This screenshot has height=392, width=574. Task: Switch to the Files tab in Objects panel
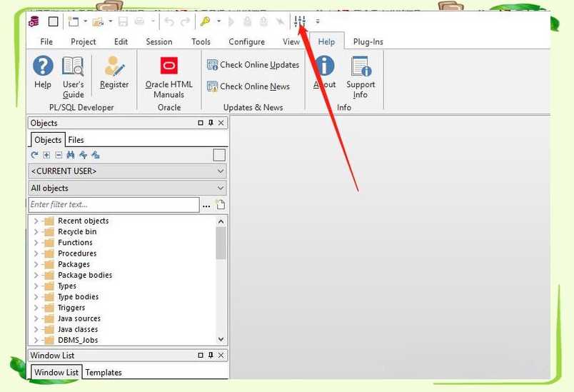pyautogui.click(x=76, y=140)
